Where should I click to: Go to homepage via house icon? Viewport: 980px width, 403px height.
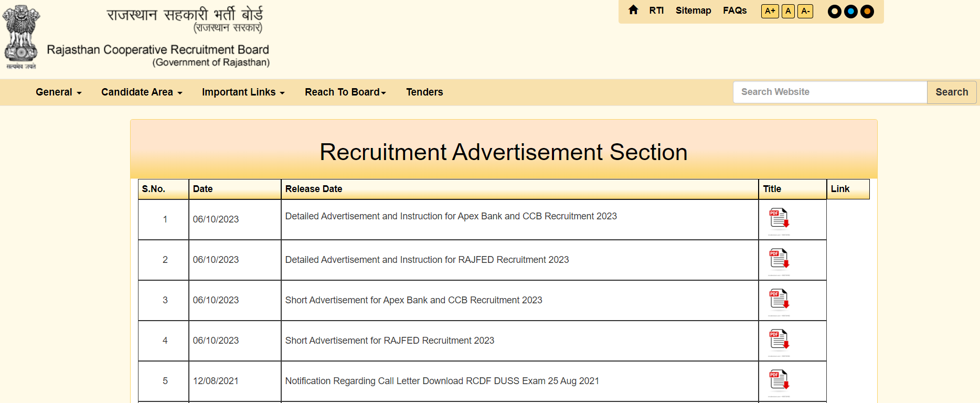tap(633, 10)
